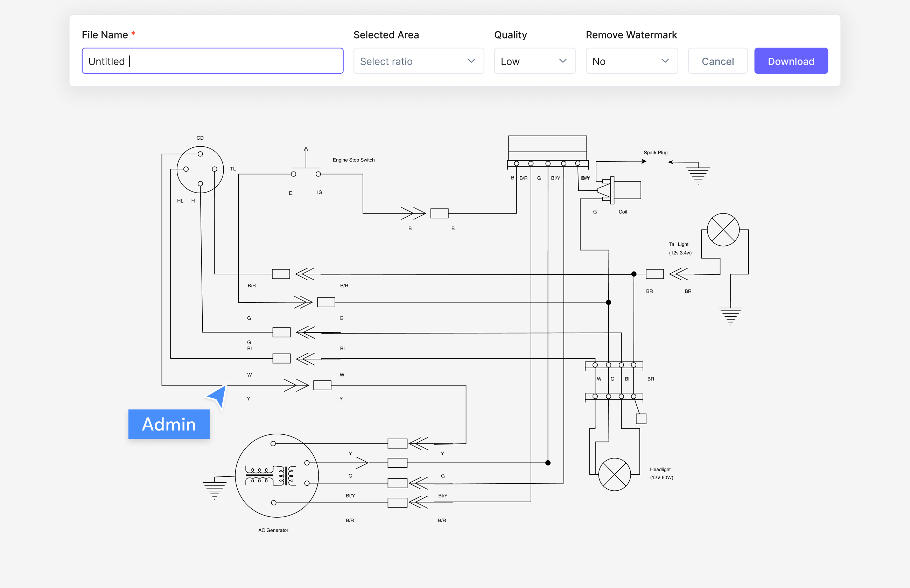
Task: Click the Coil label
Action: click(x=623, y=212)
